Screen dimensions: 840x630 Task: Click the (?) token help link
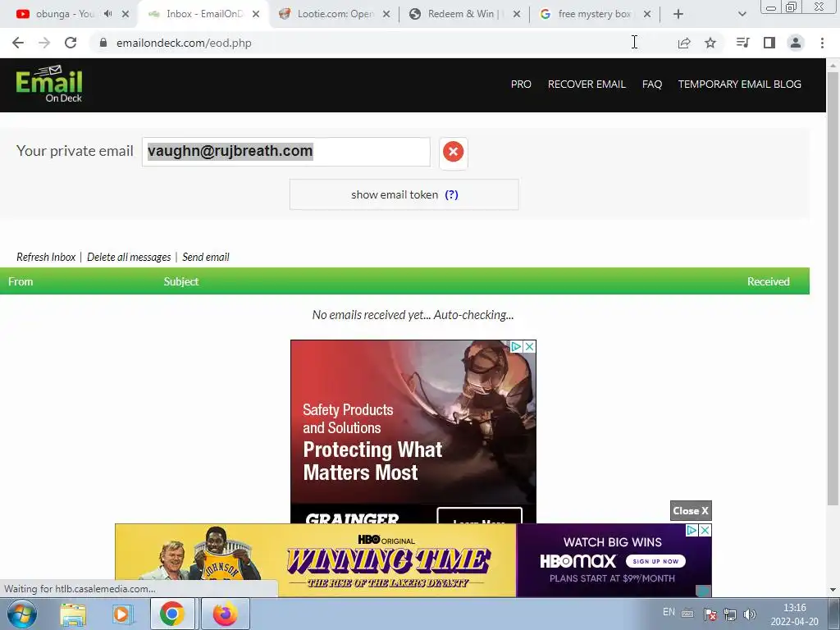click(452, 194)
